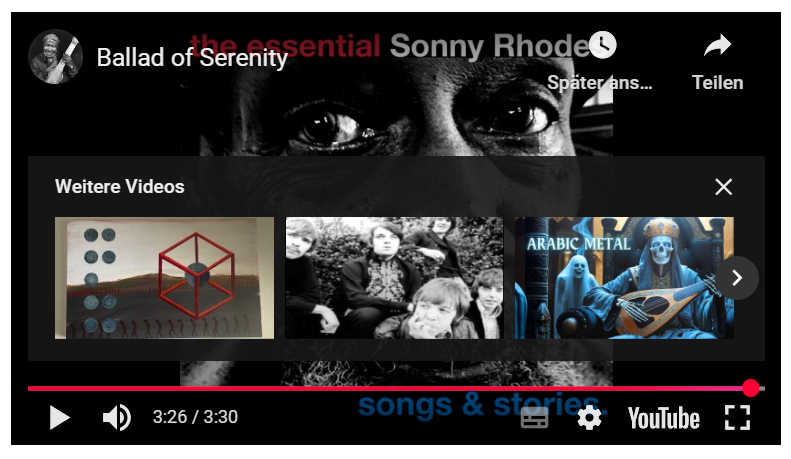Click the 3:26 / 3:30 time display
The height and width of the screenshot is (459, 791).
coord(195,417)
